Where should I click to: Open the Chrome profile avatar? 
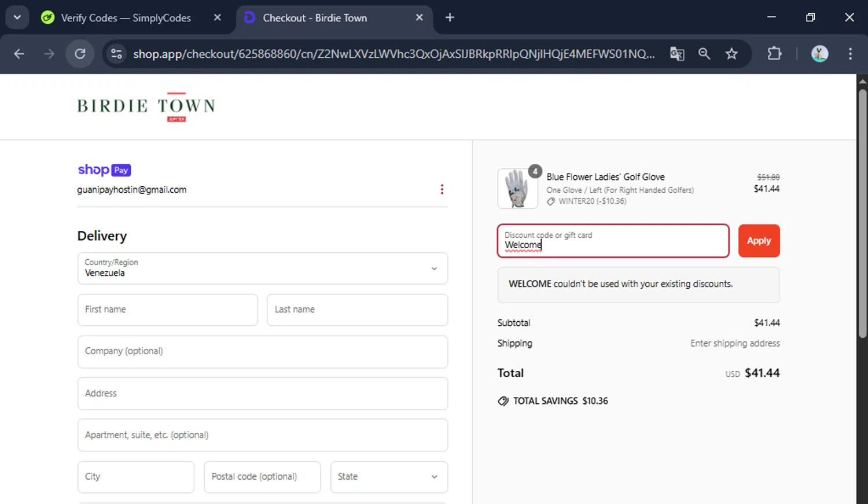tap(819, 54)
